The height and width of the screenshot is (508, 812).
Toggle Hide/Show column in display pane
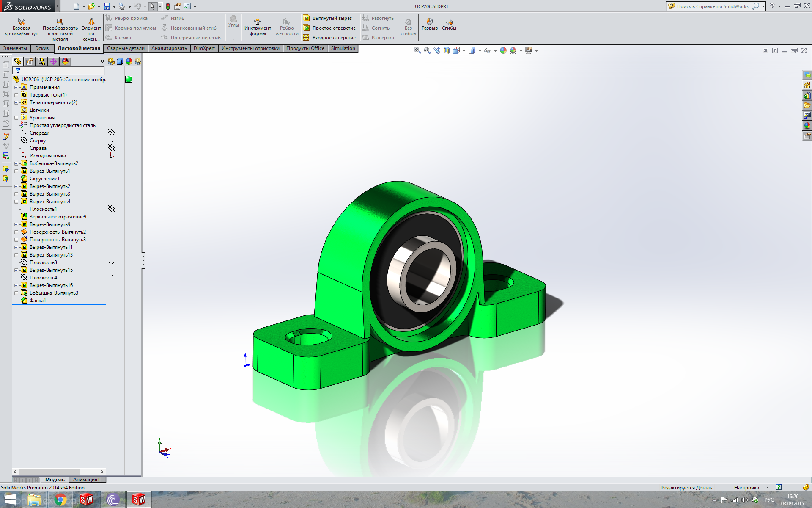pos(111,61)
